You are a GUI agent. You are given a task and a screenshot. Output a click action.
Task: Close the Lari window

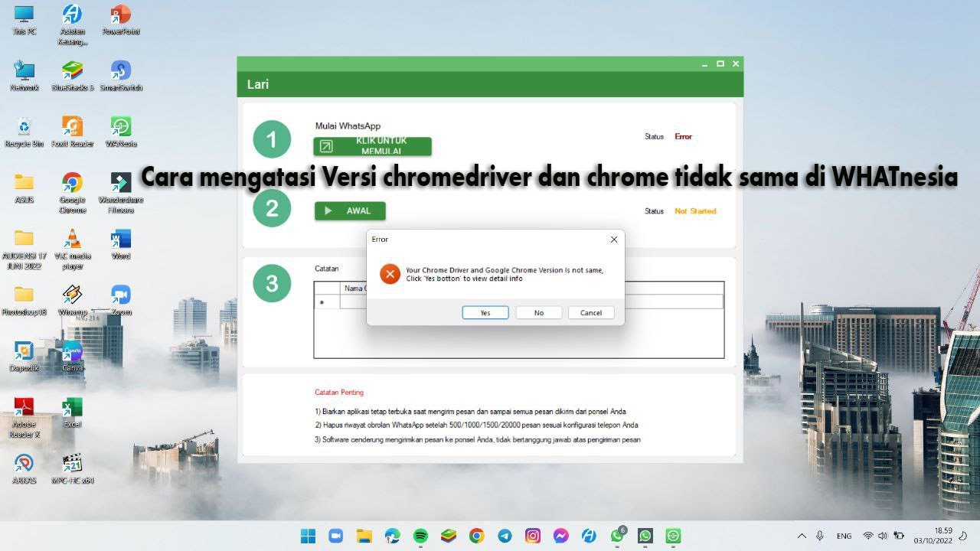[736, 64]
